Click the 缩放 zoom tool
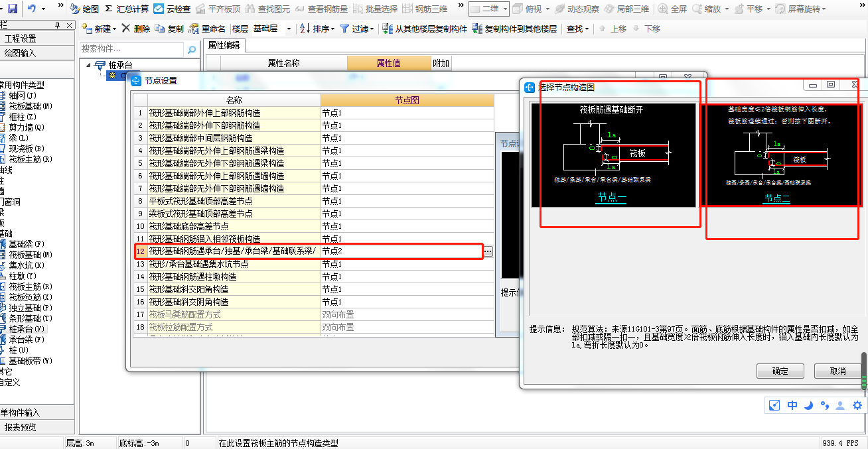Viewport: 868px width, 449px height. [x=707, y=9]
